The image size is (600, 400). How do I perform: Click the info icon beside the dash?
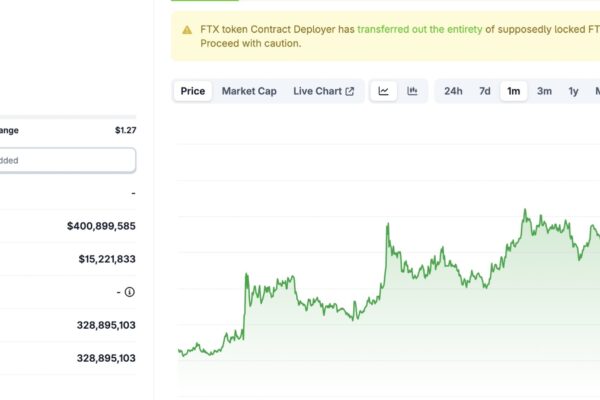tap(130, 292)
